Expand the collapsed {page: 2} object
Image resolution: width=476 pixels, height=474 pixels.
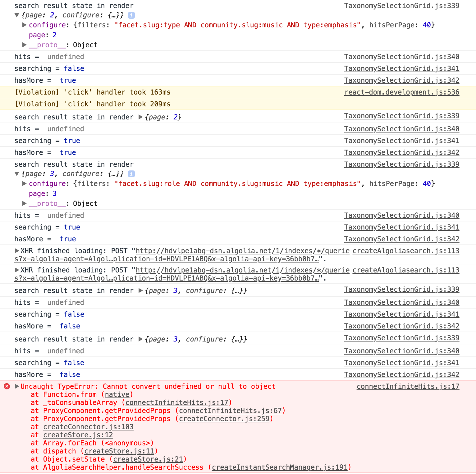coord(140,117)
